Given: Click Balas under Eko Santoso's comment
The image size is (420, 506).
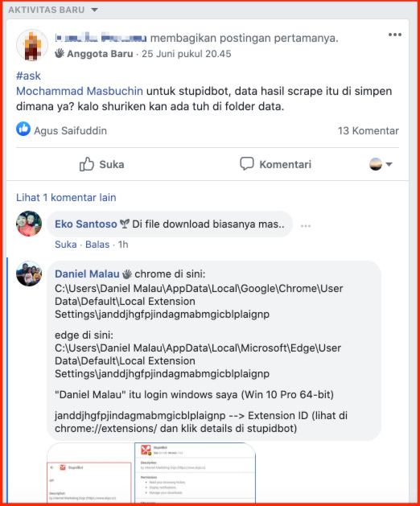Looking at the screenshot, I should point(97,245).
